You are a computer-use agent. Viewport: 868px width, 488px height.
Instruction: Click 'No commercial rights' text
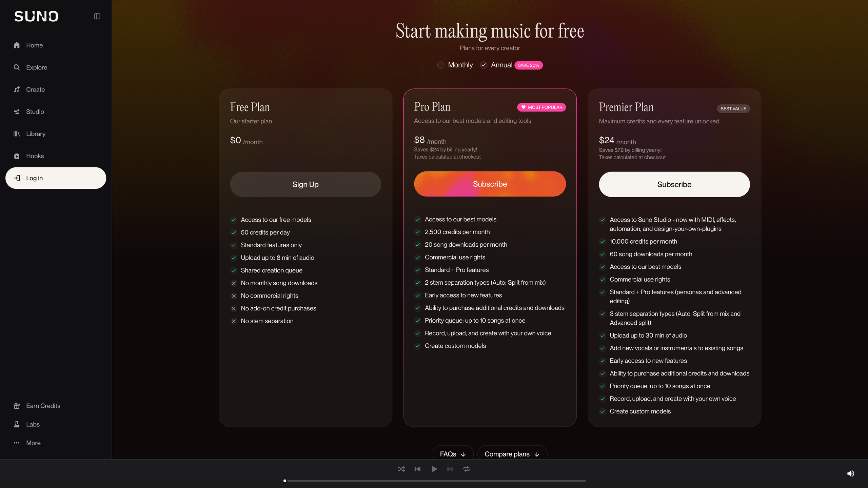[270, 296]
